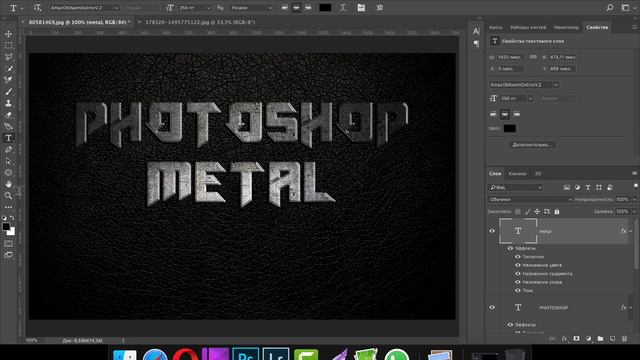Open the Character and Paragraph panels icon
Screen dimensions: 640x360
[x=361, y=8]
